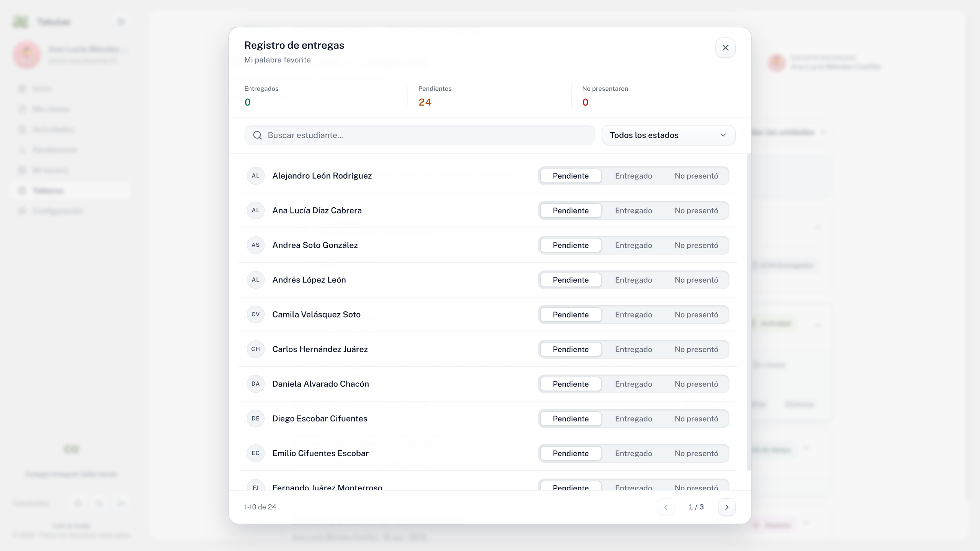
Task: Mark Alejandro León Rodríguez as Entregado
Action: click(634, 176)
